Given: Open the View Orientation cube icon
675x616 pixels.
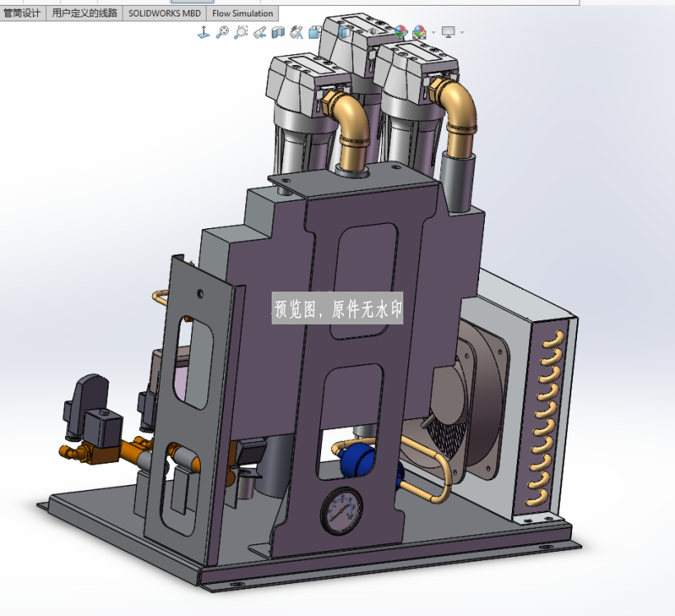Looking at the screenshot, I should (315, 32).
